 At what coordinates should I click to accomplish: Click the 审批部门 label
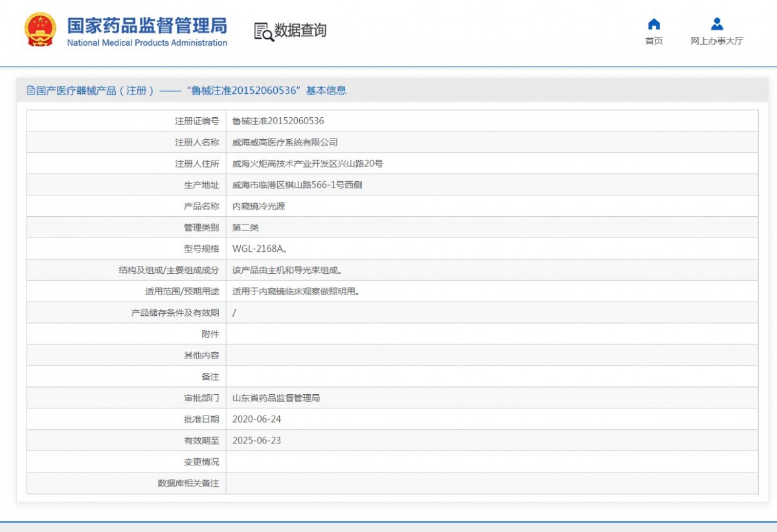pyautogui.click(x=201, y=399)
